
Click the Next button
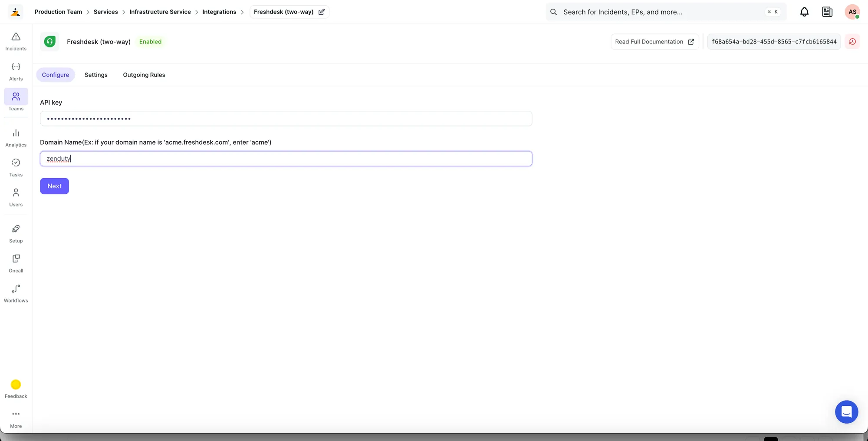click(x=54, y=186)
